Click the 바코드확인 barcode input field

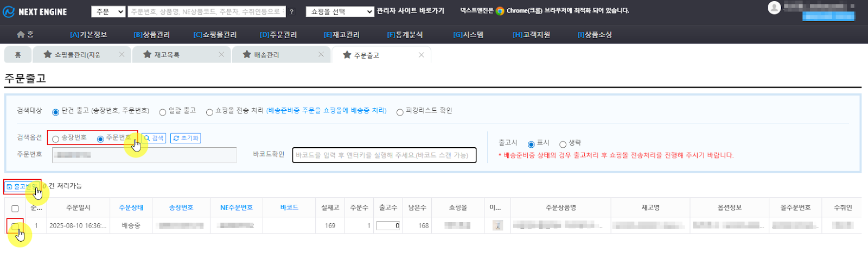point(384,155)
